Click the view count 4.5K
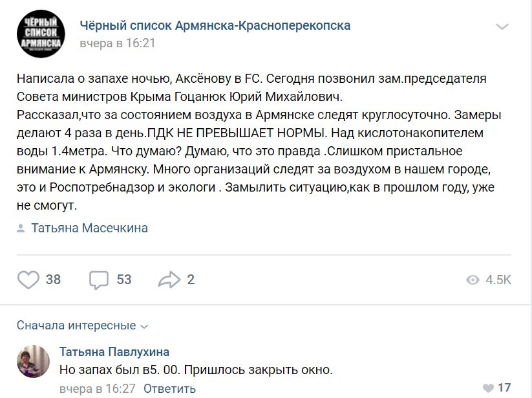The width and height of the screenshot is (532, 398). pyautogui.click(x=498, y=280)
